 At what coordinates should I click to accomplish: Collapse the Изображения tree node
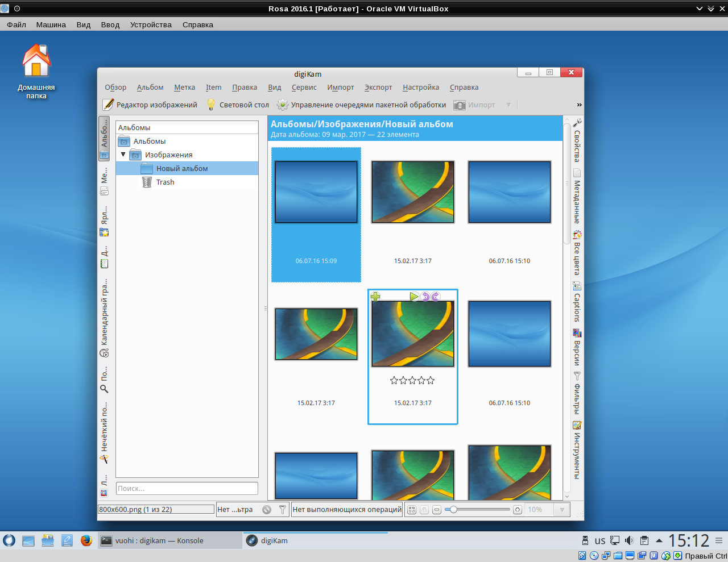coord(123,155)
